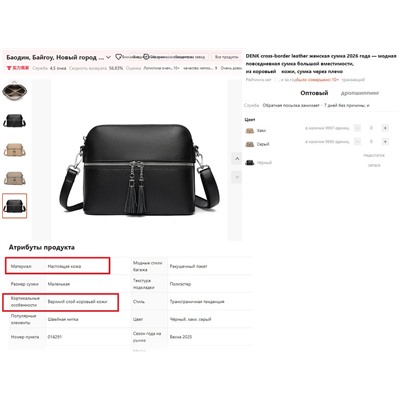This screenshot has width=400, height=400.
Task: Select the grey bag thumbnail
Action: pyautogui.click(x=15, y=178)
